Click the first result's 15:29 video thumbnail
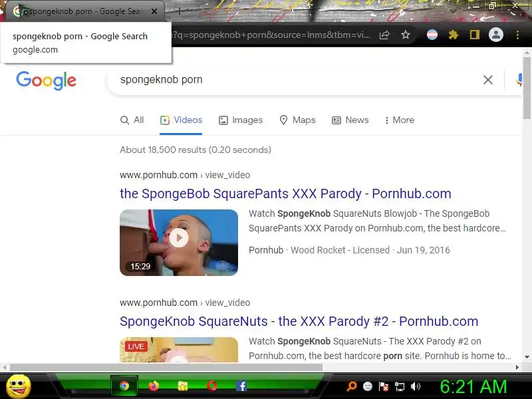The height and width of the screenshot is (399, 532). [179, 243]
